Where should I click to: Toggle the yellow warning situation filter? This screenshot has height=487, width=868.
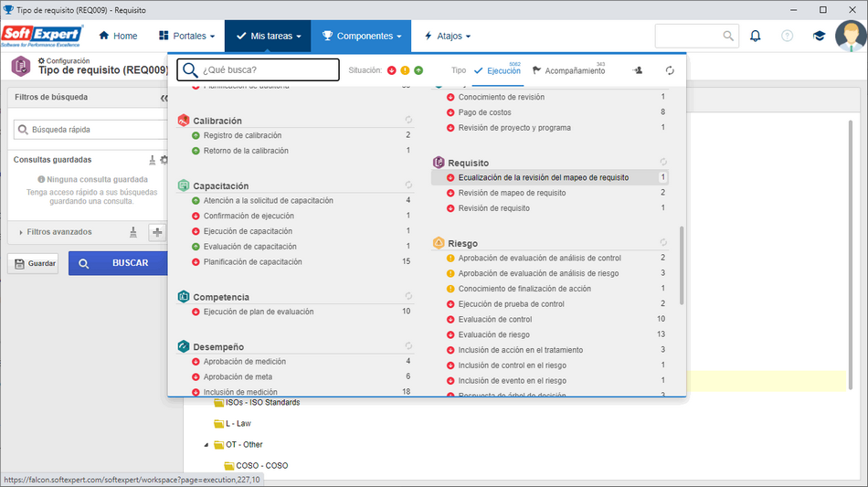point(405,70)
